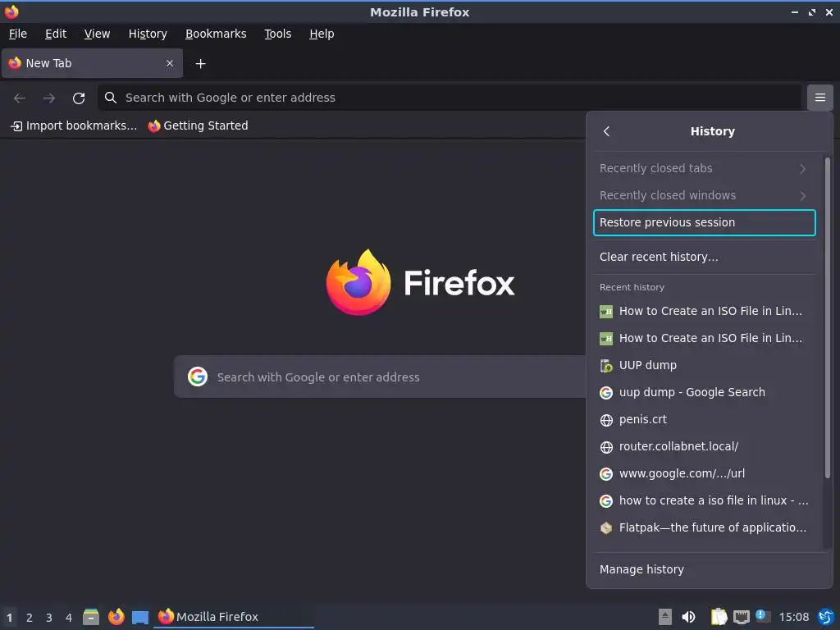Close the New Tab tab
The width and height of the screenshot is (840, 630).
coord(169,63)
